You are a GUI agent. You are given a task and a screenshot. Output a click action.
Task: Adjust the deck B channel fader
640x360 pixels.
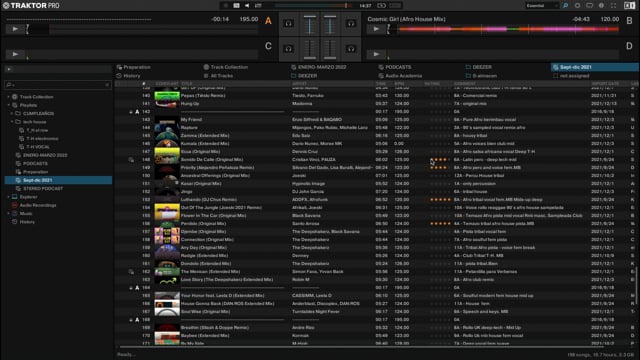point(330,24)
